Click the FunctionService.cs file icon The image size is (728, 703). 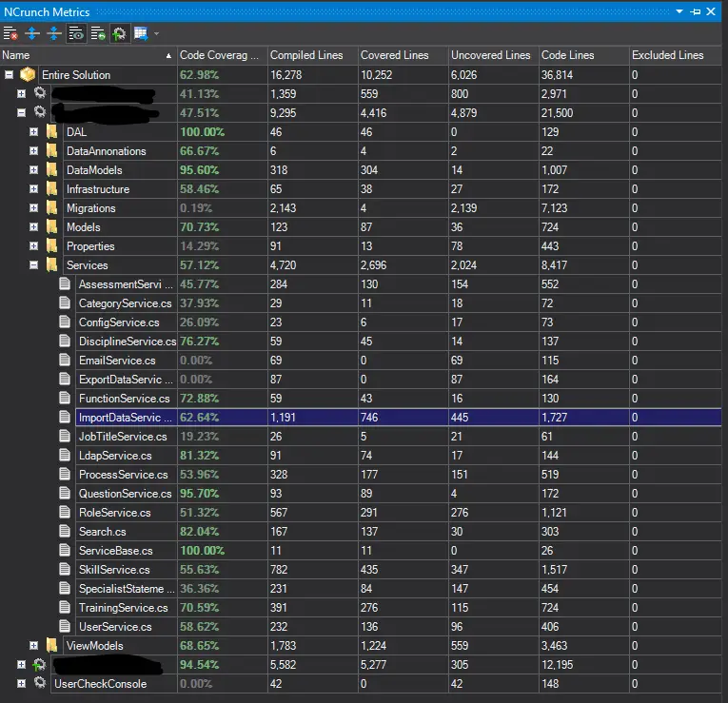tap(65, 399)
